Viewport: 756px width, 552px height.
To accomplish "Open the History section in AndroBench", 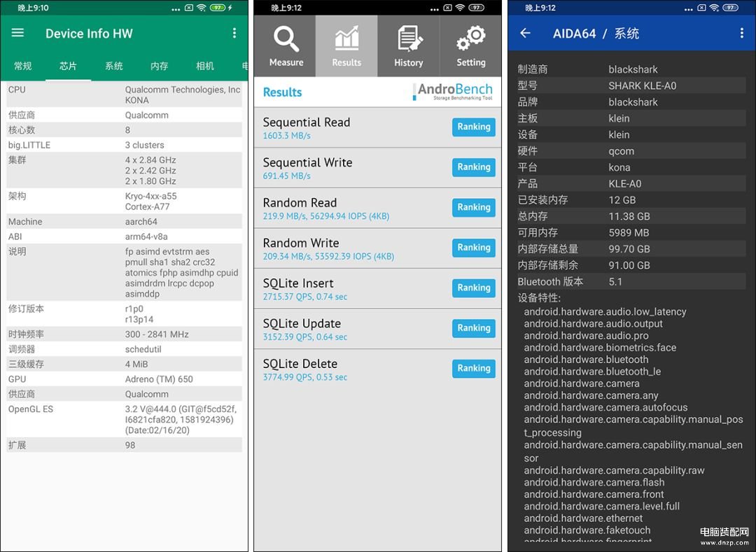I will [x=408, y=46].
